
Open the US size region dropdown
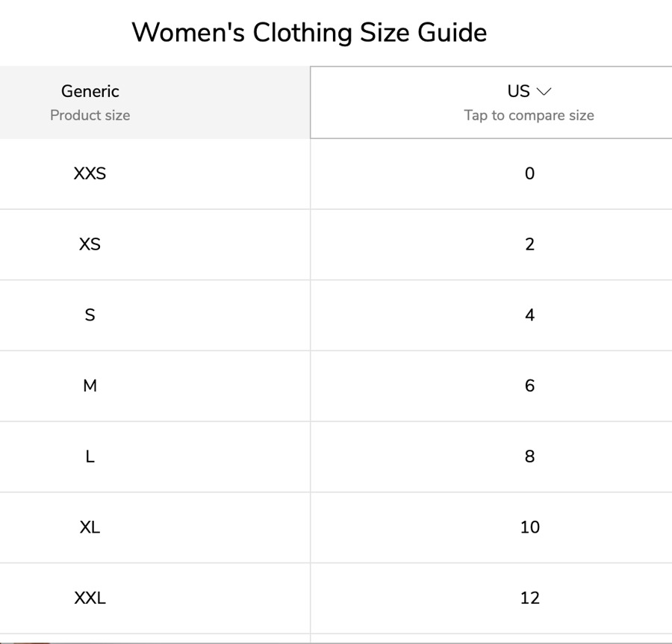(519, 92)
